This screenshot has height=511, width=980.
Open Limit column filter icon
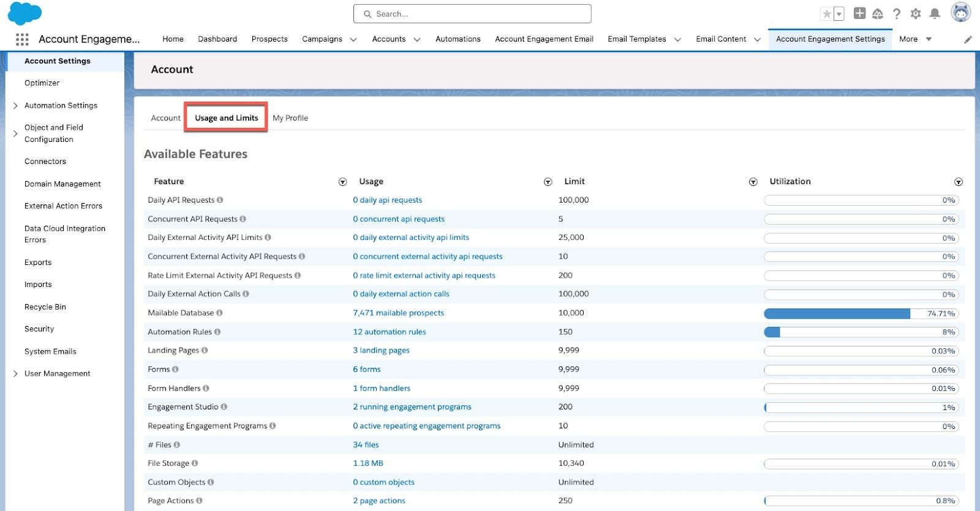(753, 182)
